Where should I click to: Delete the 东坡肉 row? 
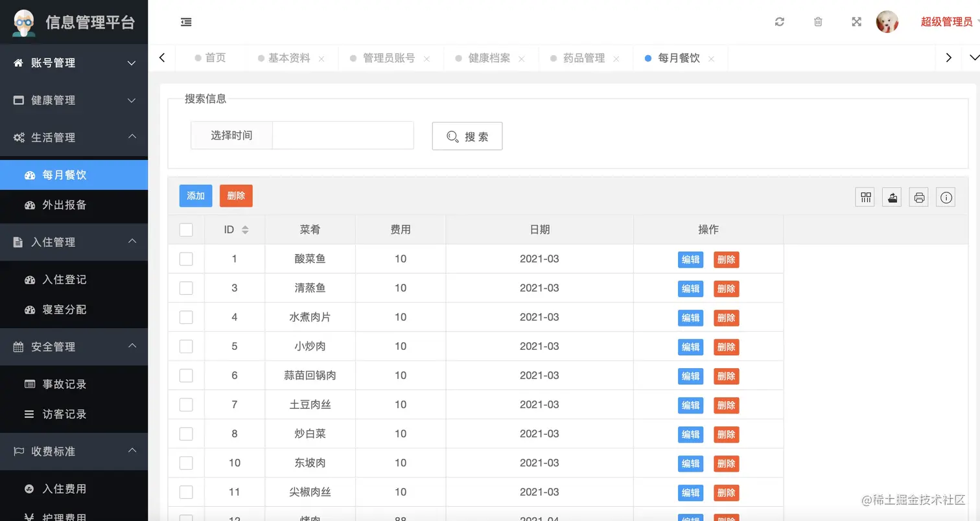[726, 464]
